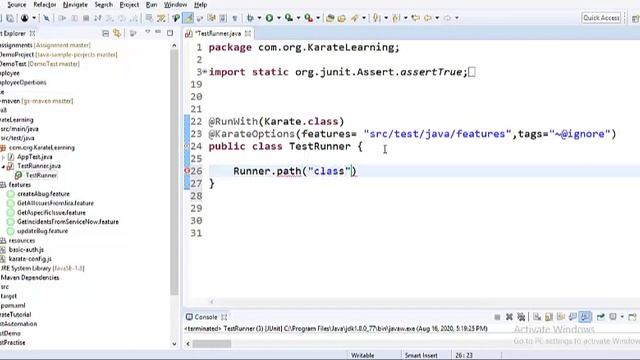Expand the folded imports on line 3
This screenshot has width=640, height=360.
coord(204,72)
